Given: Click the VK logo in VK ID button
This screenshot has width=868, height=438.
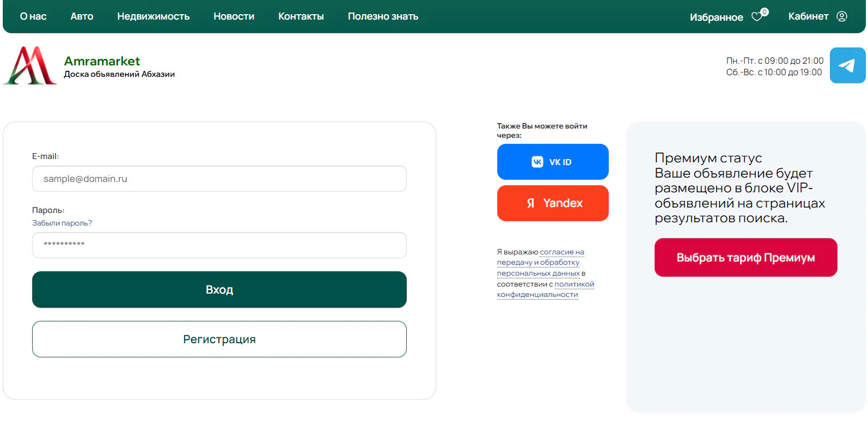Looking at the screenshot, I should tap(537, 162).
